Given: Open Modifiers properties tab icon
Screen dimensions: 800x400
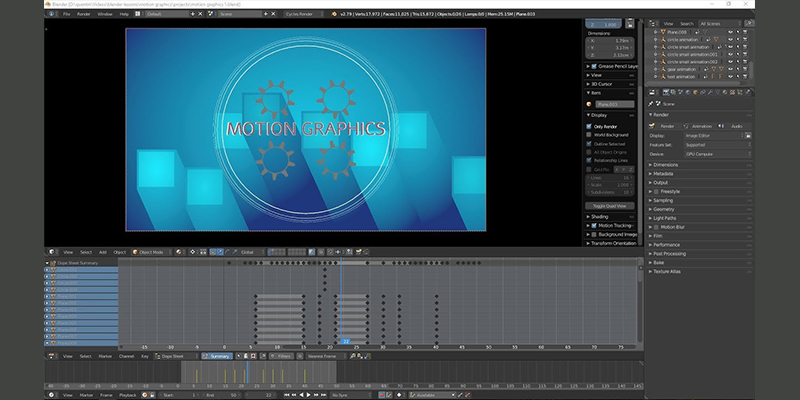Looking at the screenshot, I should [710, 92].
